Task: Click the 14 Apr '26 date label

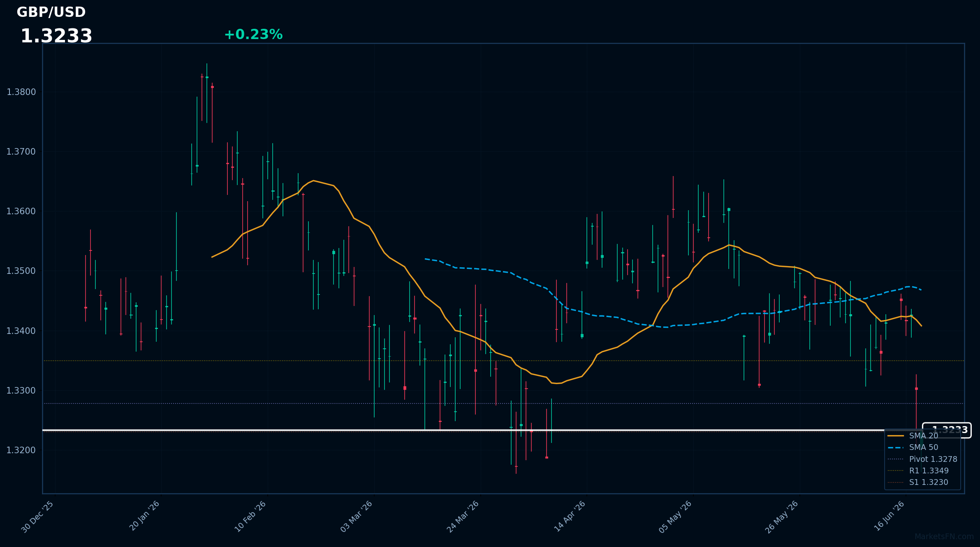Action: coord(570,516)
